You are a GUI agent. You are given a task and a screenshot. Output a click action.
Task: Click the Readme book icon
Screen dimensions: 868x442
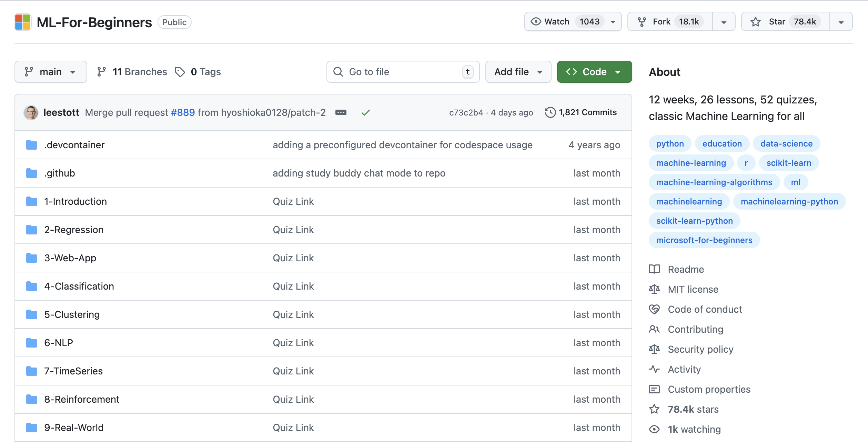pyautogui.click(x=654, y=269)
